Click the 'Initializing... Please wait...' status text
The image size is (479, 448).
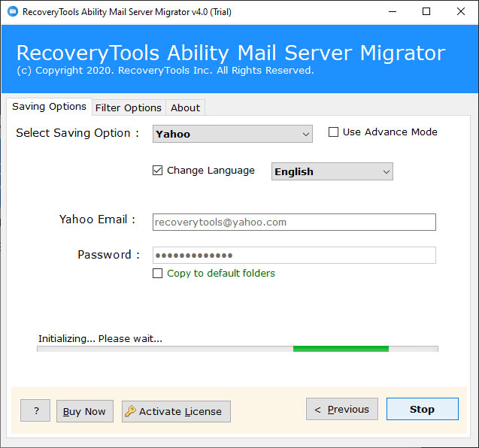[x=100, y=339]
